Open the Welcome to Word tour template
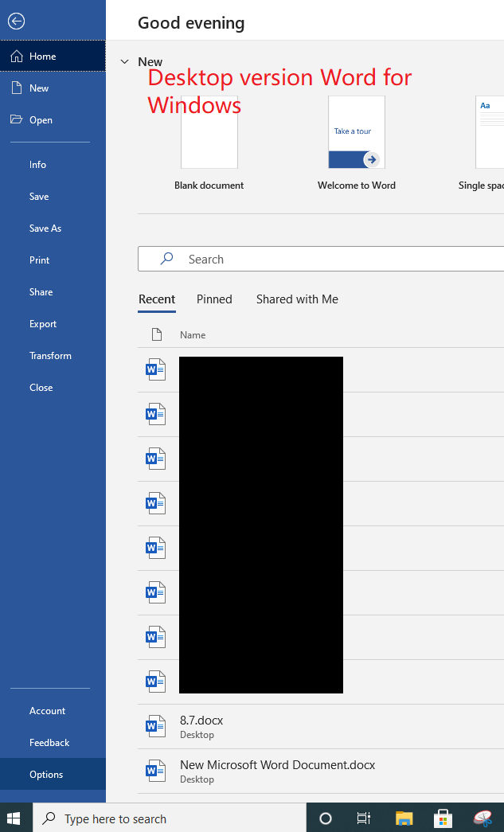Viewport: 504px width, 832px height. tap(357, 132)
